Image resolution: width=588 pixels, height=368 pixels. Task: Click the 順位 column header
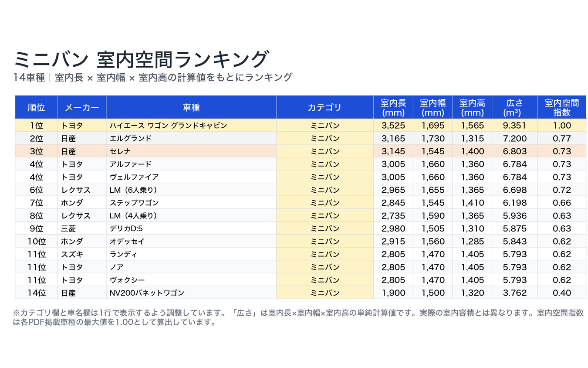(36, 107)
